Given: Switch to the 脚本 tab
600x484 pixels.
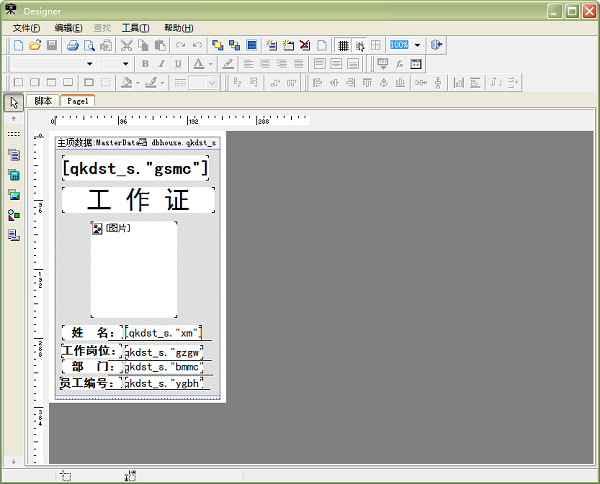Looking at the screenshot, I should coord(43,101).
